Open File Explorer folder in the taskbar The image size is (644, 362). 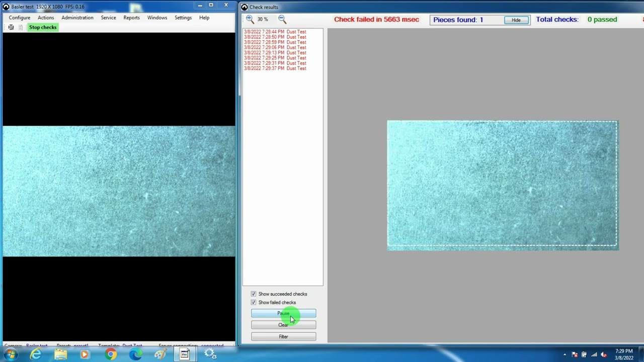pyautogui.click(x=60, y=354)
